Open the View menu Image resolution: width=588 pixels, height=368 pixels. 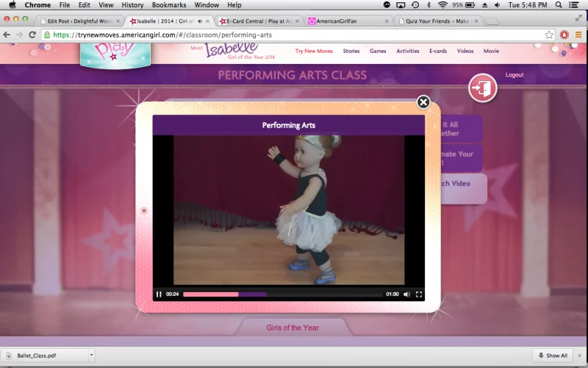pyautogui.click(x=106, y=5)
